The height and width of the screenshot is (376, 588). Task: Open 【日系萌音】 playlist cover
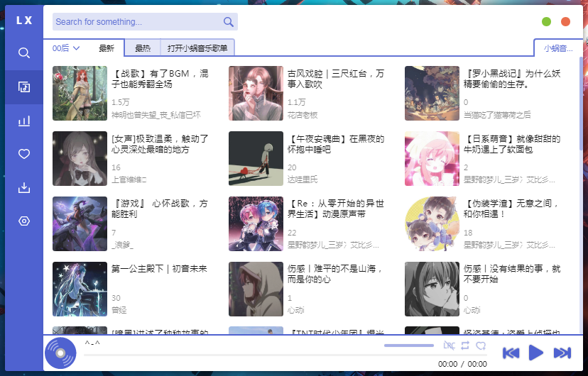(x=432, y=158)
